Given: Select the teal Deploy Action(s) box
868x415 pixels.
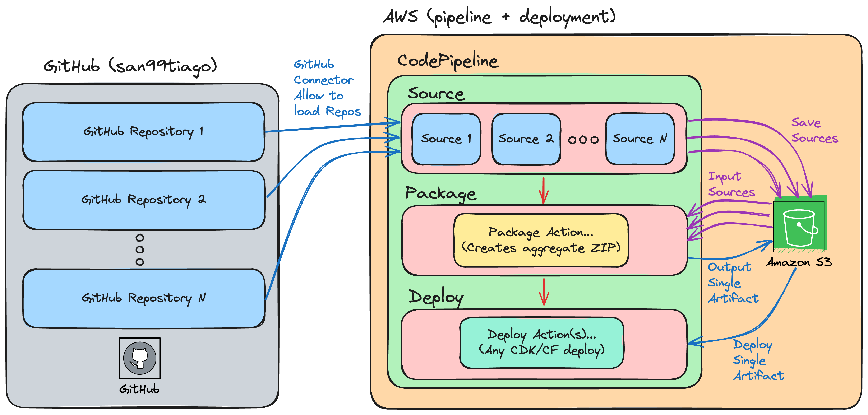Looking at the screenshot, I should tap(541, 342).
